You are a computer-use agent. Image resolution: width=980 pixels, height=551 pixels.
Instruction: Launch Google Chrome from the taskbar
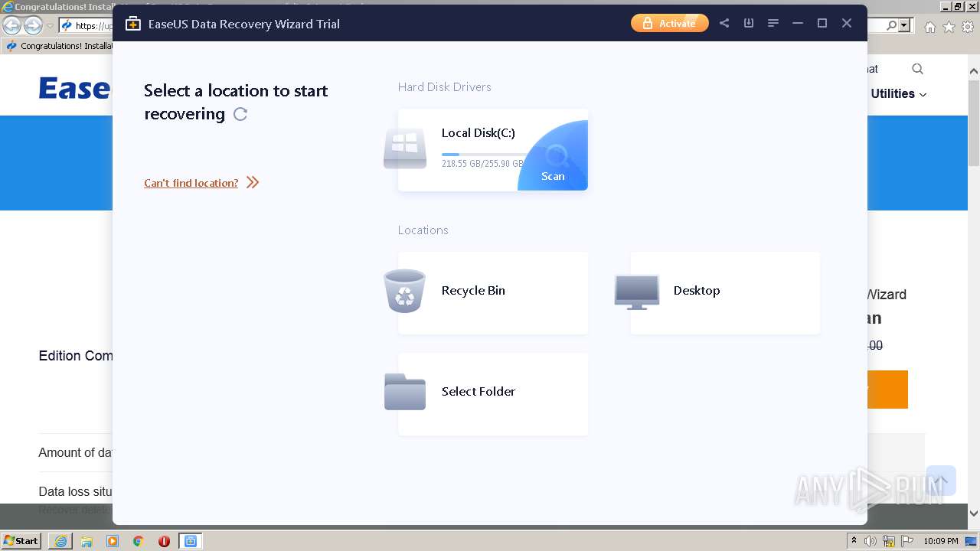139,541
